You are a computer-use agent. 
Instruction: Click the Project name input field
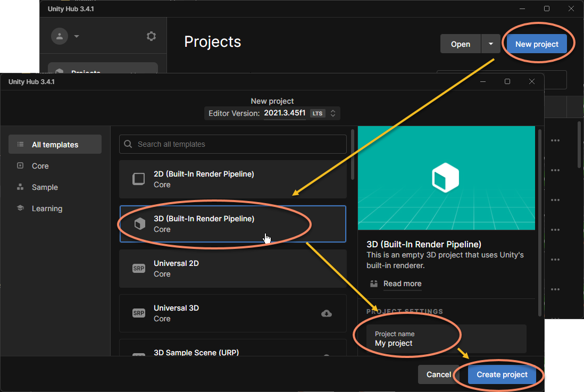pos(446,339)
